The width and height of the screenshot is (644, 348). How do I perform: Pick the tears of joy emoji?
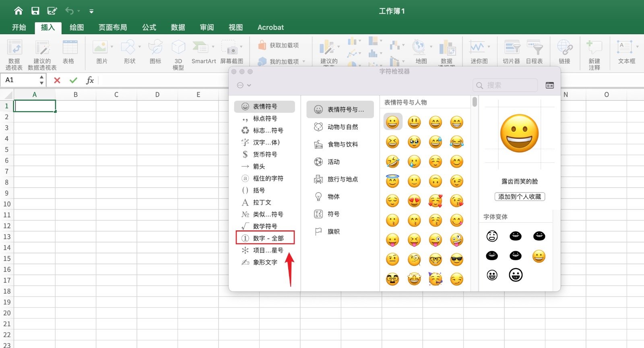tap(456, 142)
